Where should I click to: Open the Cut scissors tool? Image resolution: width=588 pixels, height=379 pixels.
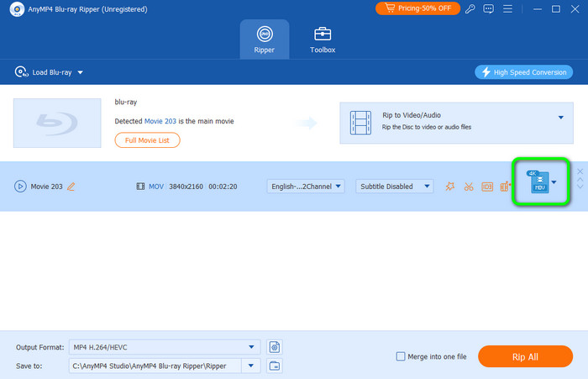coord(469,186)
